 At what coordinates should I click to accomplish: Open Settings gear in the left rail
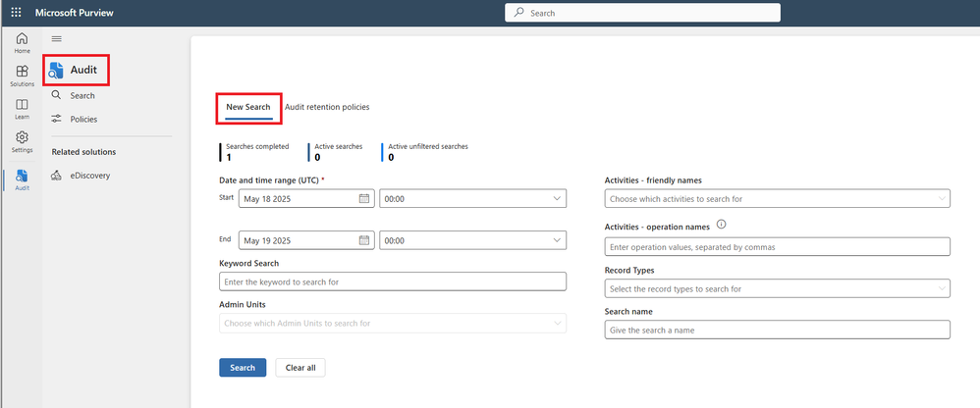point(22,141)
